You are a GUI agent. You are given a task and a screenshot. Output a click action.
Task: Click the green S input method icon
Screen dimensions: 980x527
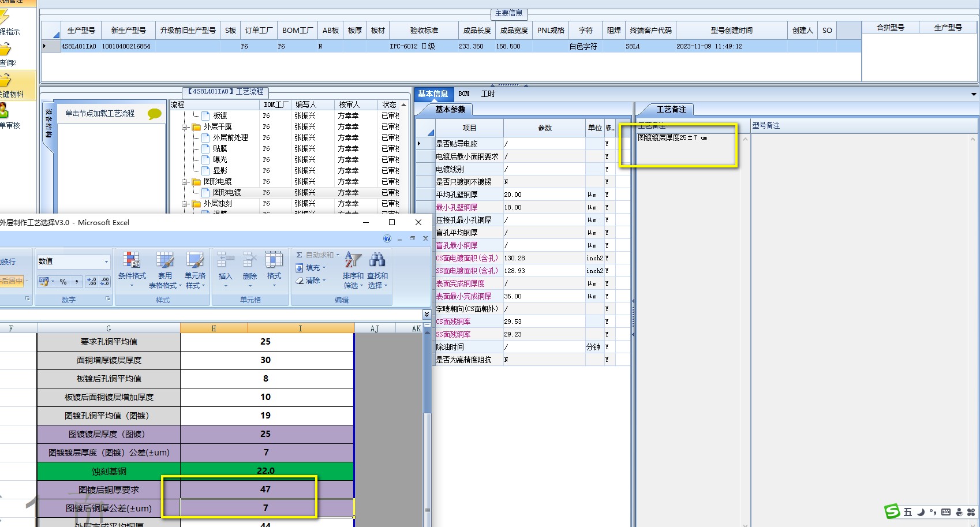point(892,511)
